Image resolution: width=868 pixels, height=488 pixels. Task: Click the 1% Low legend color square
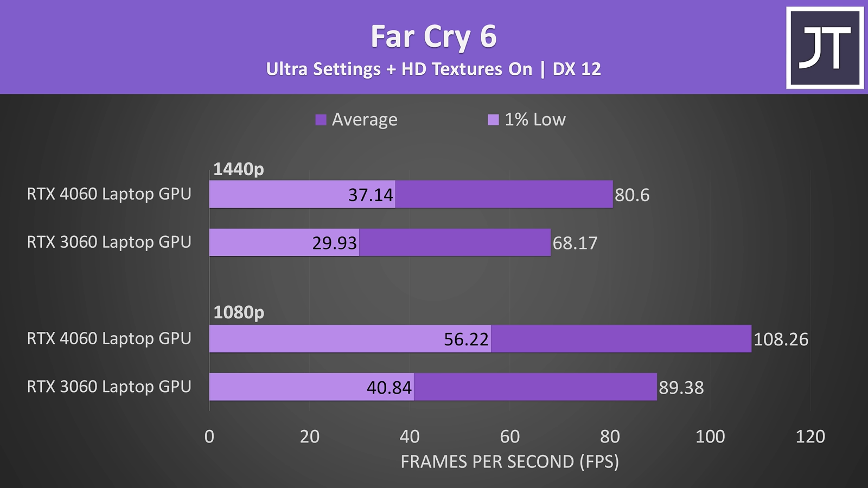[493, 120]
